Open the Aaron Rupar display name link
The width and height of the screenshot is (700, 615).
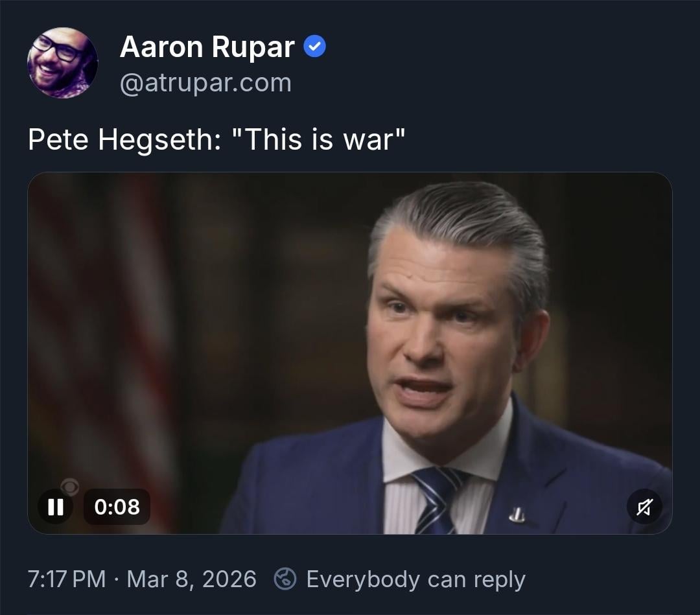click(207, 47)
